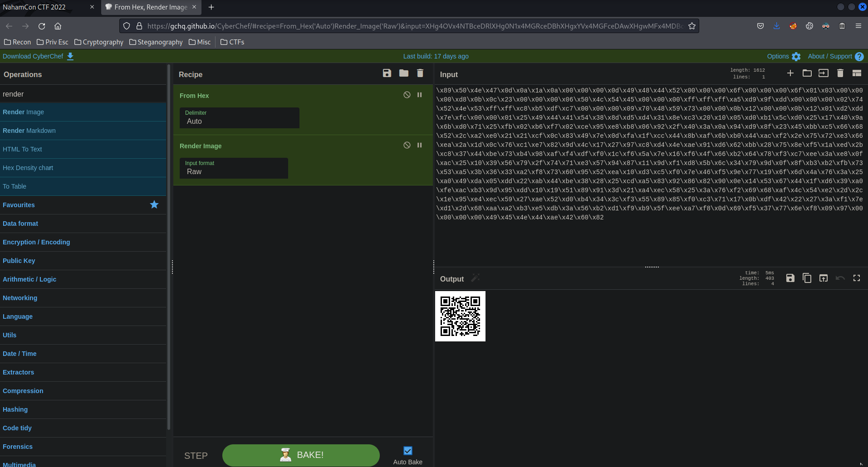The image size is (868, 467).
Task: Expand the Language category
Action: point(83,316)
